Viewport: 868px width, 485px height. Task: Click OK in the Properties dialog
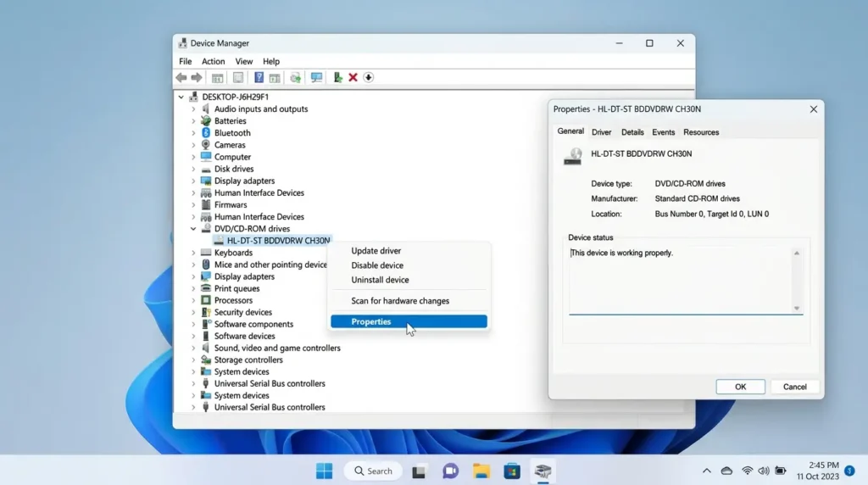click(x=740, y=387)
